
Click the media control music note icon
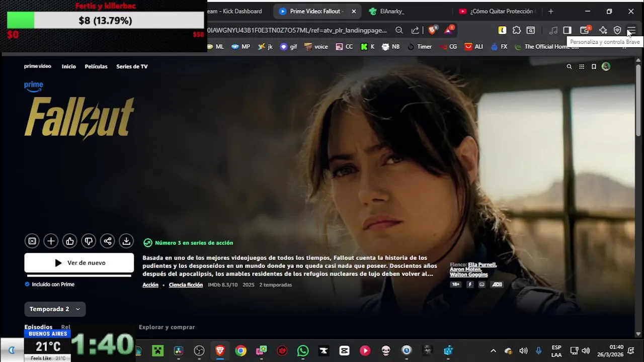[553, 30]
